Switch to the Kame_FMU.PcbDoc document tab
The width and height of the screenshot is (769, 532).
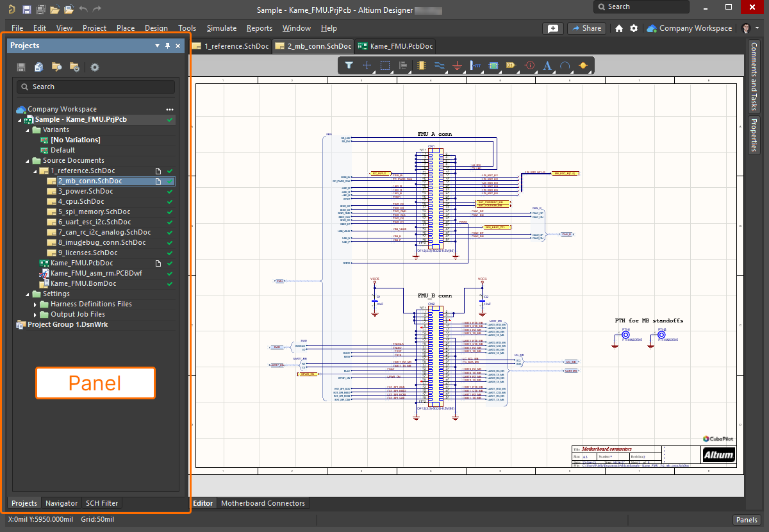[x=395, y=46]
